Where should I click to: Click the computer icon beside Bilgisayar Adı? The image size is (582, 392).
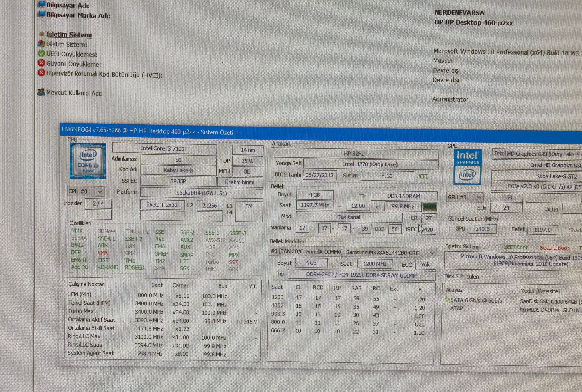(42, 5)
